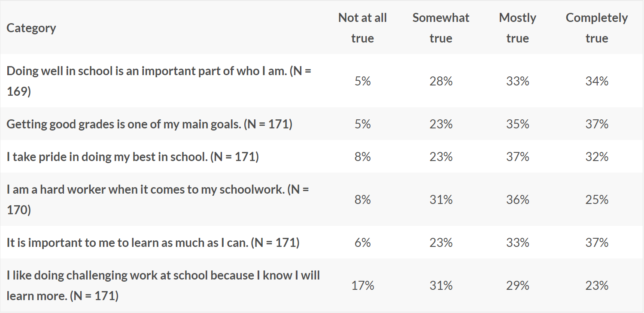Click the 34% cell in the first row
The width and height of the screenshot is (644, 313).
597,81
